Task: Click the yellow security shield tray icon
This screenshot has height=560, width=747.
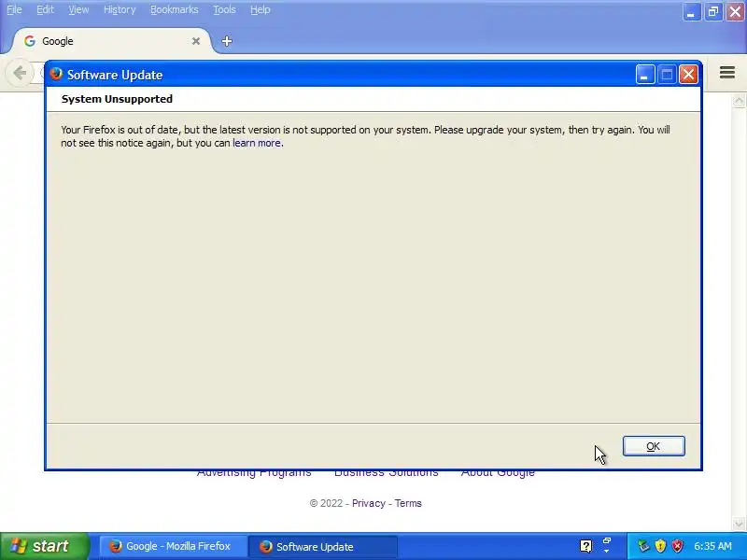Action: click(660, 546)
